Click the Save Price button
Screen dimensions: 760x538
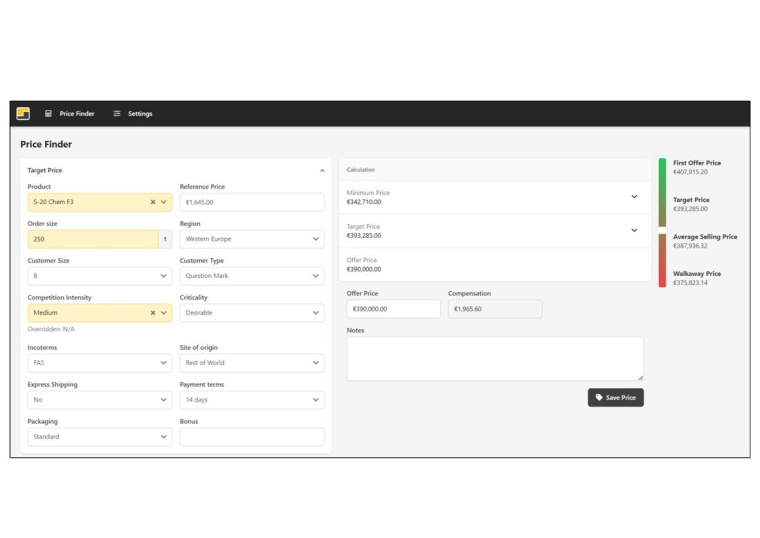pyautogui.click(x=616, y=397)
